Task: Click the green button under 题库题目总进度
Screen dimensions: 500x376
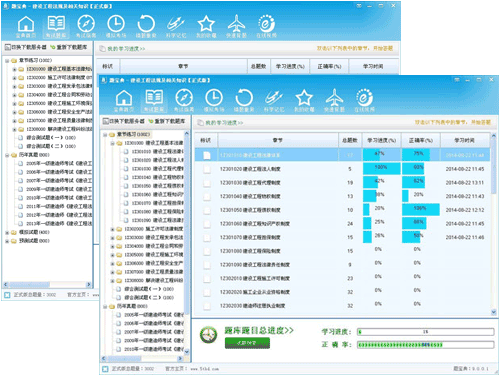Action: 247,343
